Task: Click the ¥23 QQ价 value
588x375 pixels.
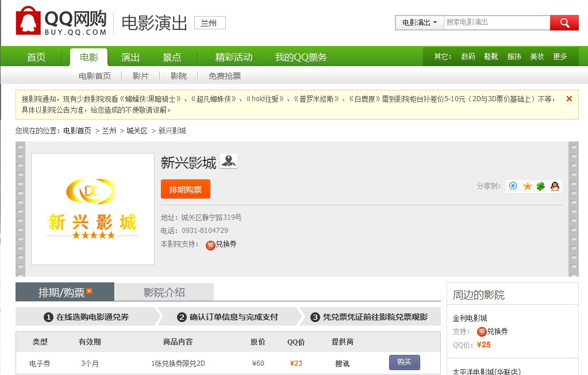Action: [x=296, y=363]
